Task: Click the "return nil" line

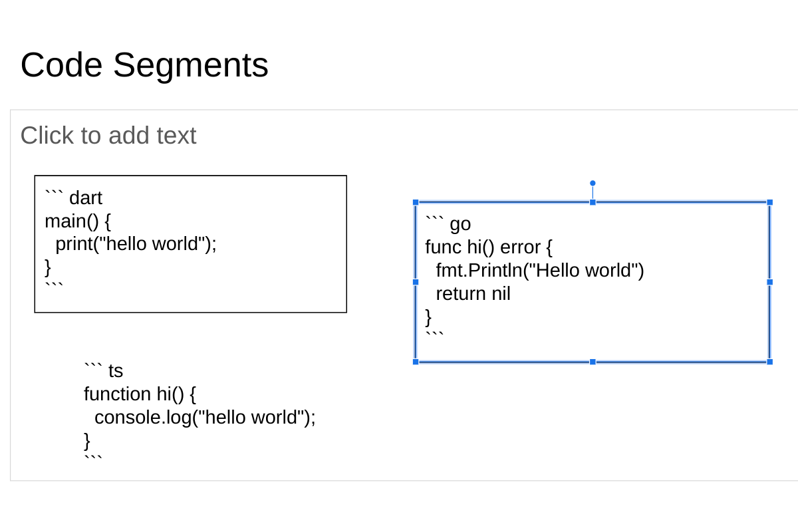Action: (473, 293)
